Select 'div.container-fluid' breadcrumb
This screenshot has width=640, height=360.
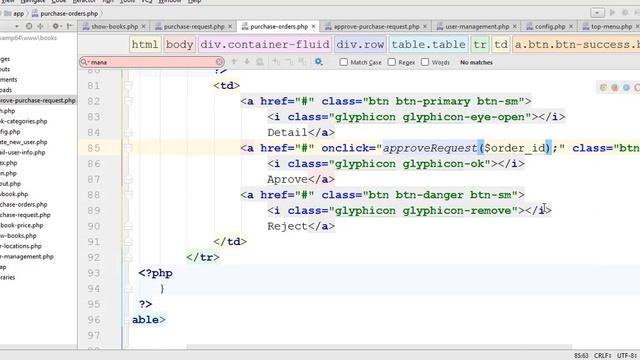[265, 44]
